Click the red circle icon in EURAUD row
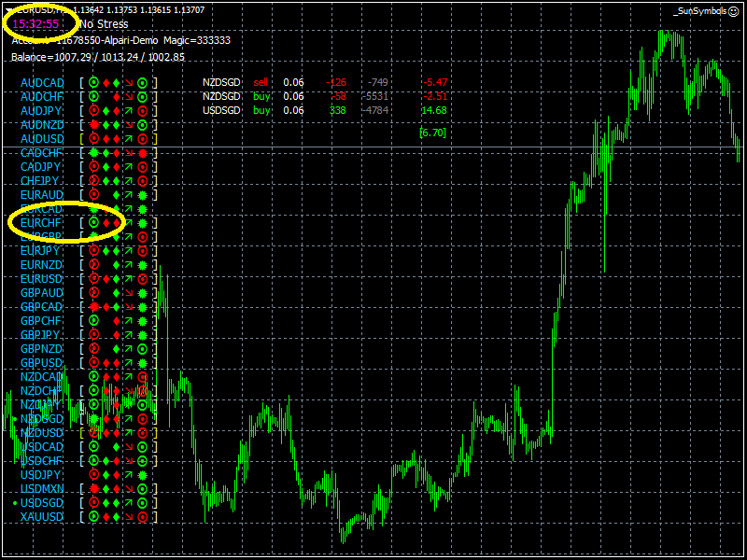747x560 pixels. (x=94, y=195)
